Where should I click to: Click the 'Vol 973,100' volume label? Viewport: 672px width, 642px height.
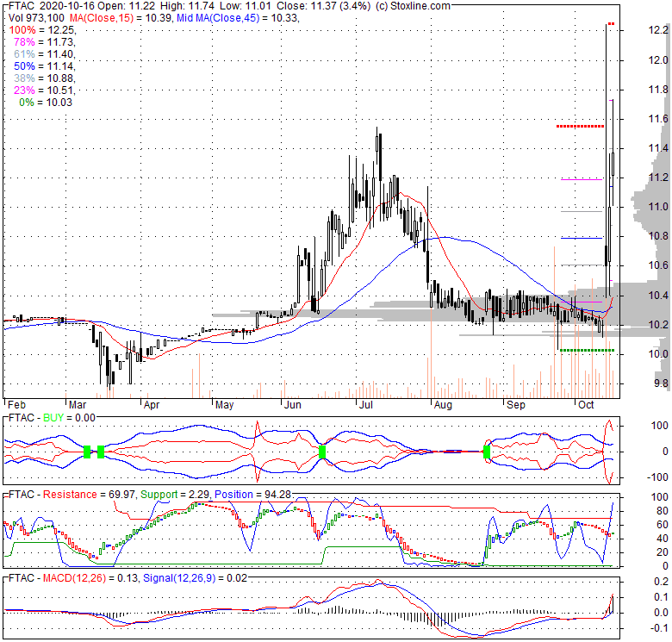point(36,18)
